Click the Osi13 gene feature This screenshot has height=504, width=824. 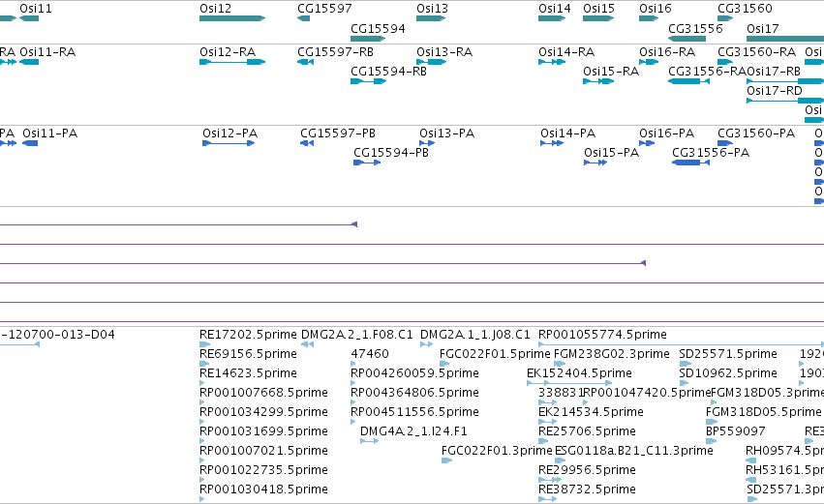click(x=431, y=18)
